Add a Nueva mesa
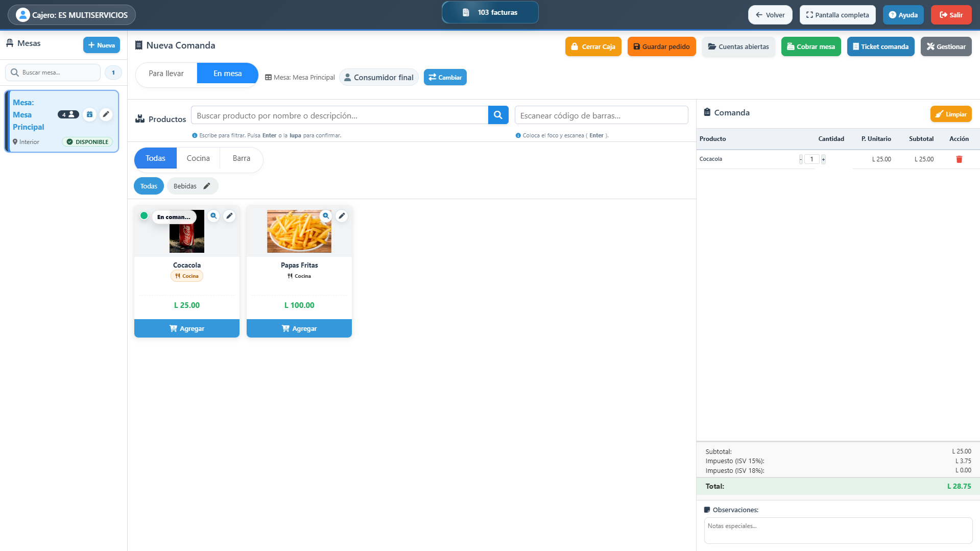The width and height of the screenshot is (980, 551). [102, 45]
